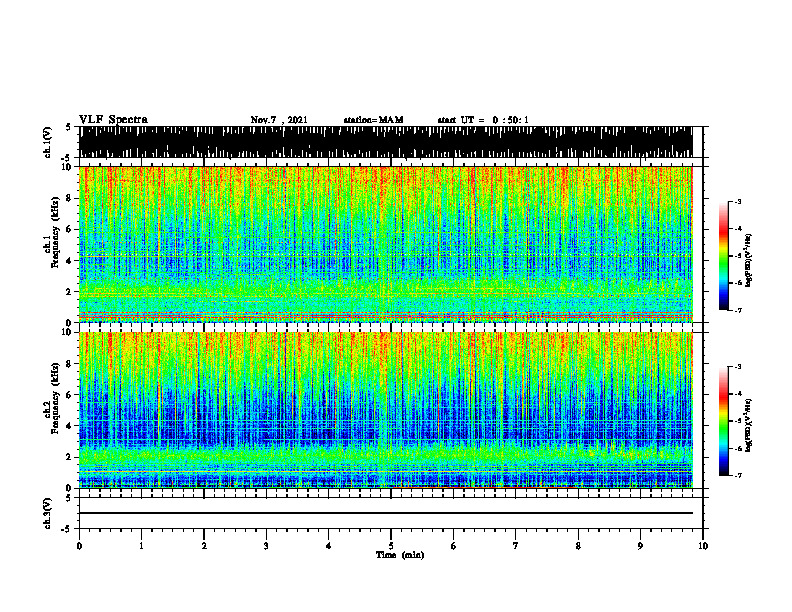Click the time axis tick label 6
The image size is (792, 612).
pyautogui.click(x=454, y=546)
